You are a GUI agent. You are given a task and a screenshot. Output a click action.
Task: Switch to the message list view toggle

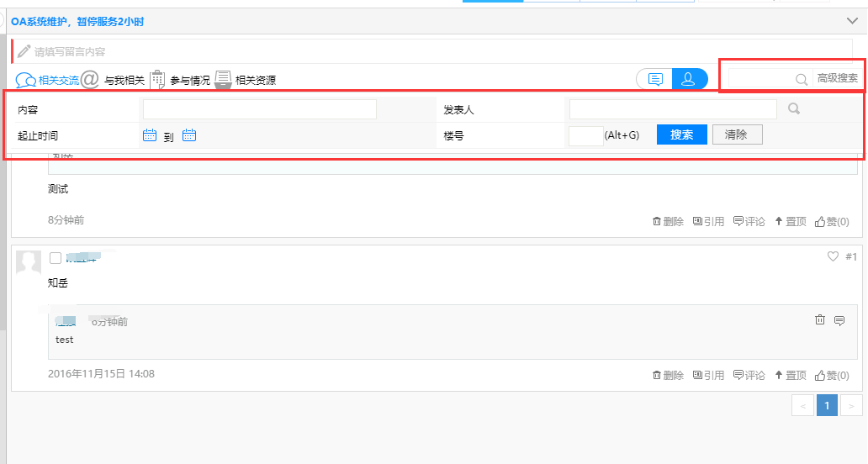(655, 79)
